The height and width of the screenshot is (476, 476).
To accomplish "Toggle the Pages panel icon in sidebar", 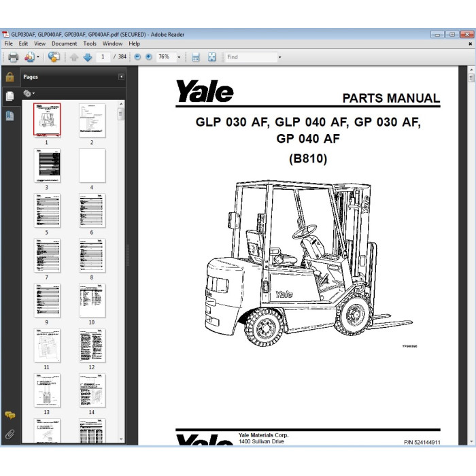I will pos(10,97).
